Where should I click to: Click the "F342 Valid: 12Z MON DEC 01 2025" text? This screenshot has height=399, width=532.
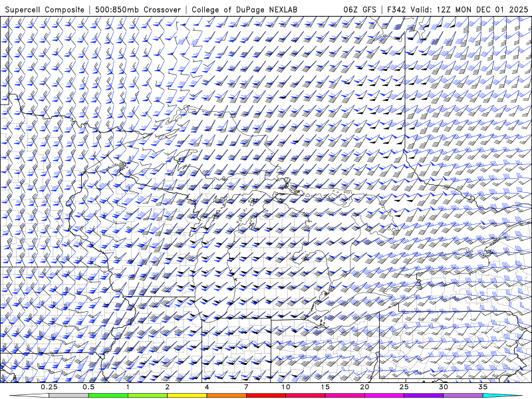pyautogui.click(x=458, y=9)
